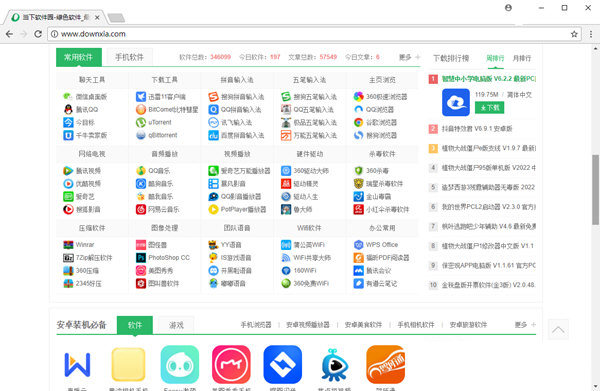Open the Tencent Video icon

coord(68,171)
